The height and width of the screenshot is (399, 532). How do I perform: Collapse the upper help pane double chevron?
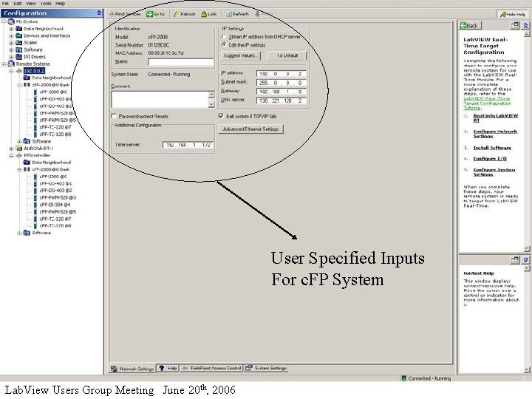(525, 25)
